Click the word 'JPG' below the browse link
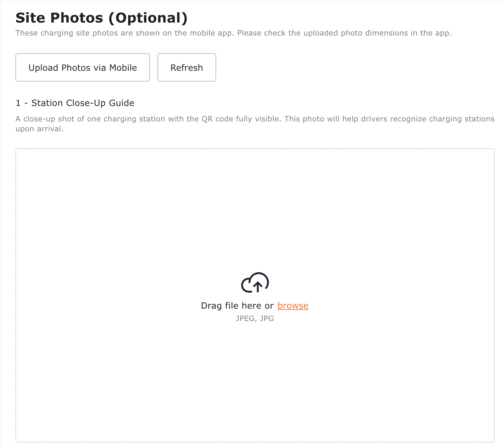The image size is (502, 448). tap(267, 318)
